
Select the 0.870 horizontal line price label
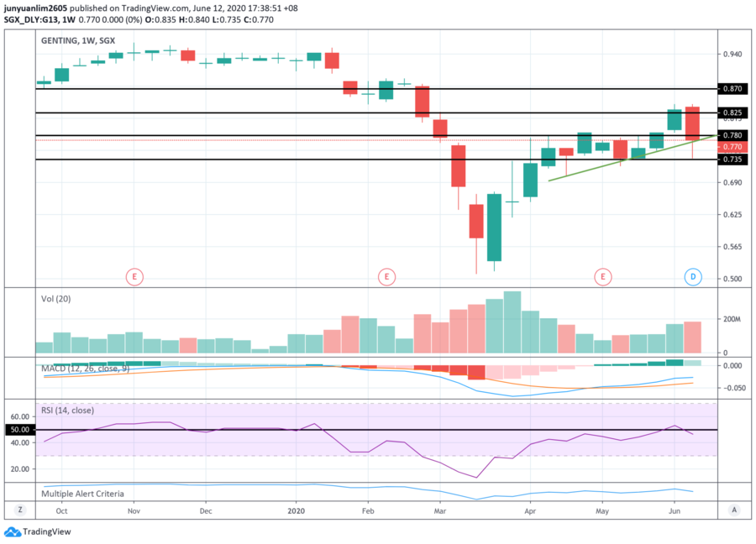732,89
